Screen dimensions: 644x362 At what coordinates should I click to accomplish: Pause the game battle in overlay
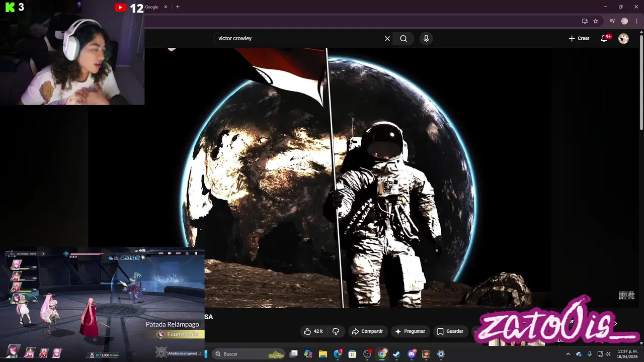(x=196, y=253)
